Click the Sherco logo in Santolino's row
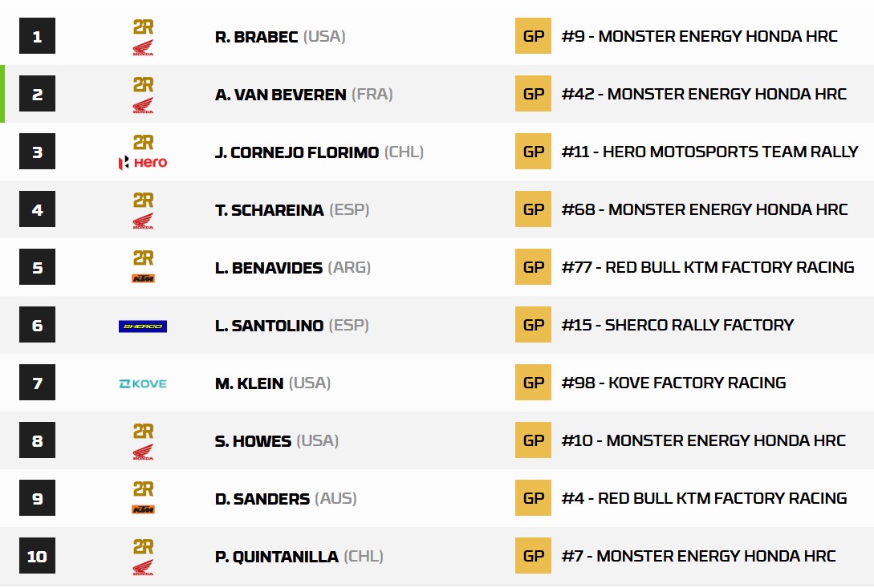Image resolution: width=874 pixels, height=588 pixels. [x=143, y=326]
